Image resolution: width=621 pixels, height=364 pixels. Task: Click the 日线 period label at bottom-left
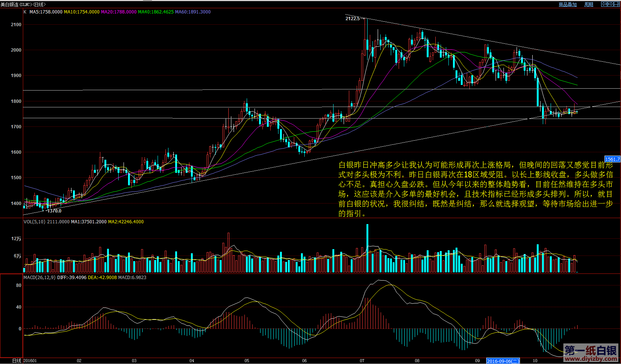[16, 361]
